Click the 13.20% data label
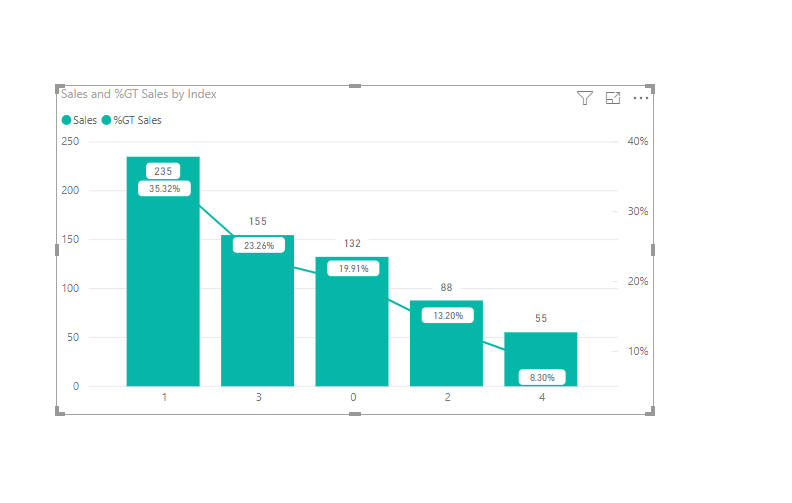 click(448, 315)
